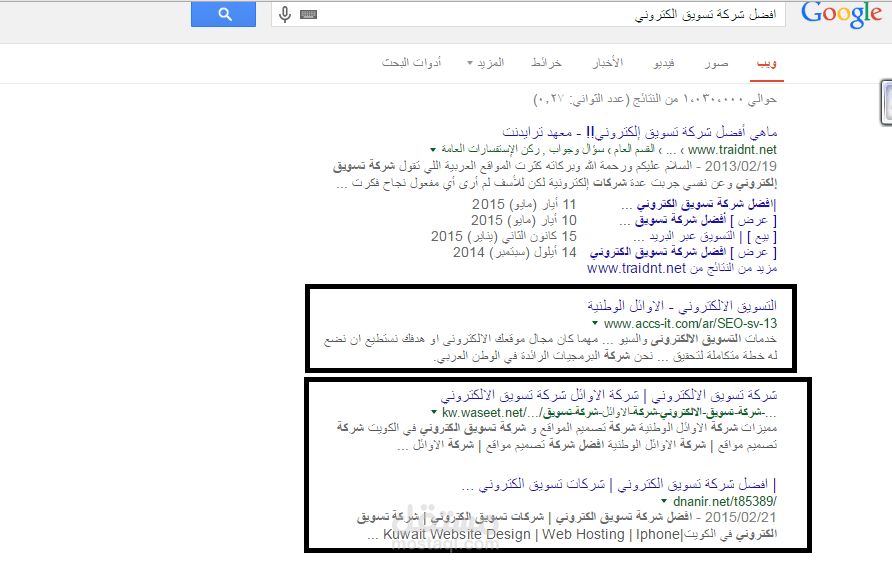Expand arrow beside kw.waseet.net URL
Viewport: 892px width, 564px height.
pos(434,412)
